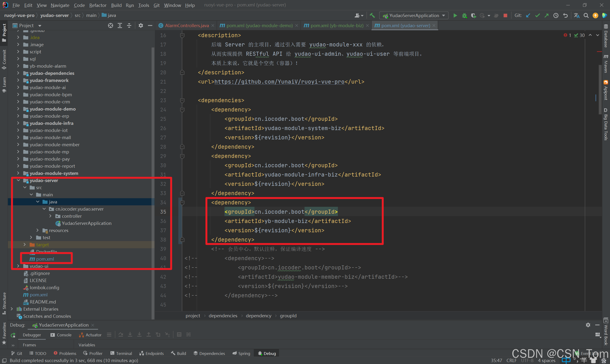The image size is (610, 364).
Task: Open Search Everywhere magnifier icon
Action: pyautogui.click(x=586, y=15)
